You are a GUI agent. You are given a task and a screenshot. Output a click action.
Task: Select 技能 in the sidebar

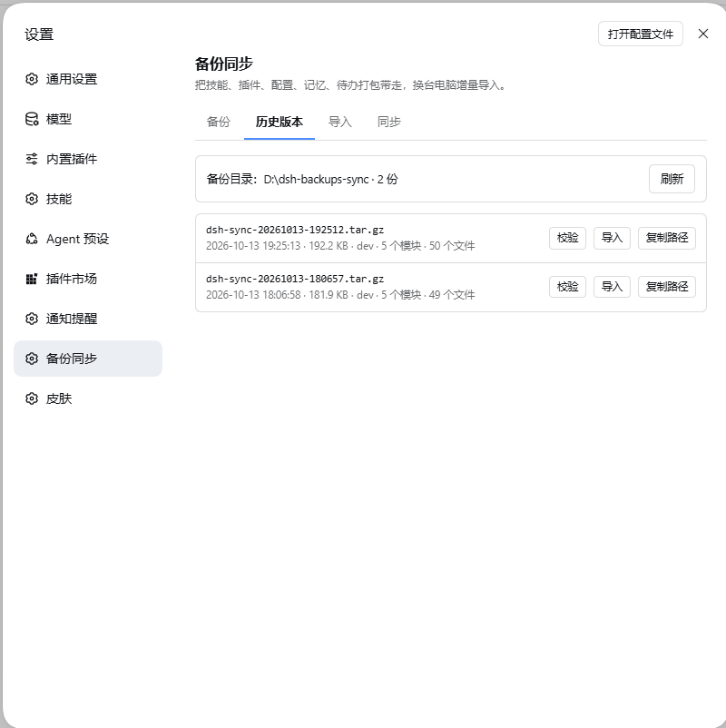(x=88, y=199)
